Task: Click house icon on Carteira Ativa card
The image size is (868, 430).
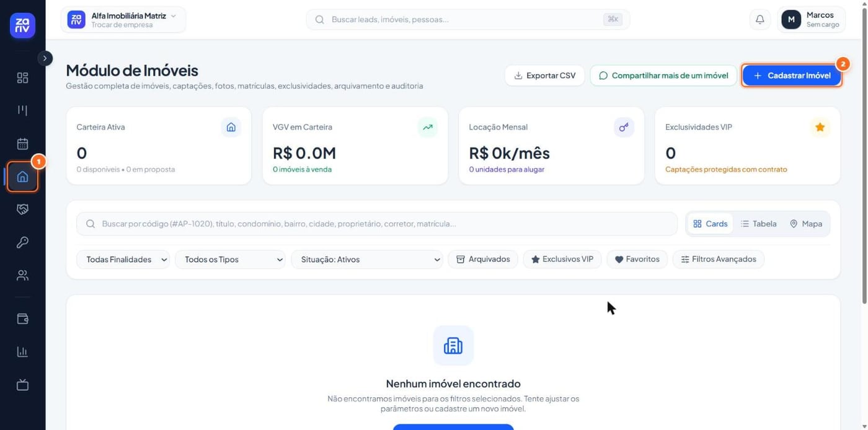Action: pos(231,127)
